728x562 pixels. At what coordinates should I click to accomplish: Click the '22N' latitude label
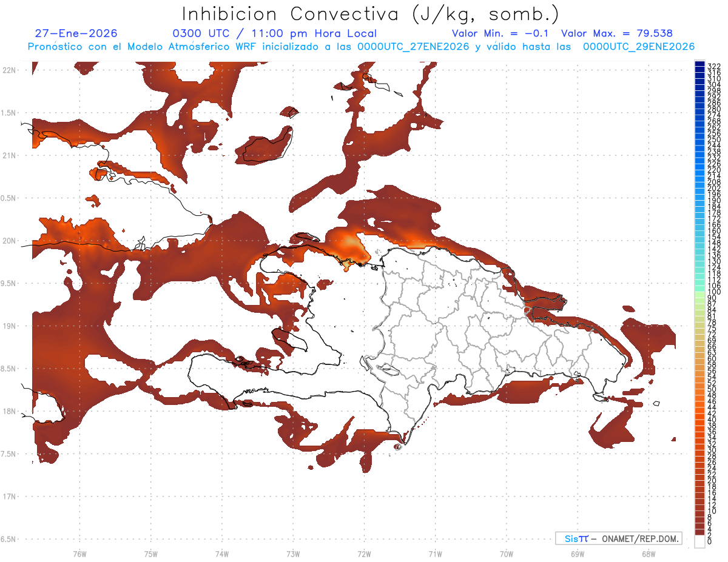coord(9,70)
